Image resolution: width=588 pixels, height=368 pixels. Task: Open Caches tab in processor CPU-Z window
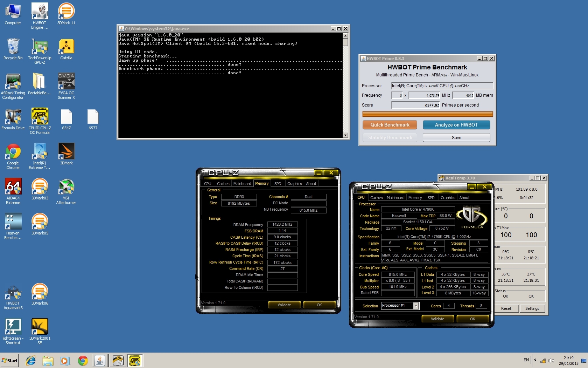pyautogui.click(x=376, y=198)
